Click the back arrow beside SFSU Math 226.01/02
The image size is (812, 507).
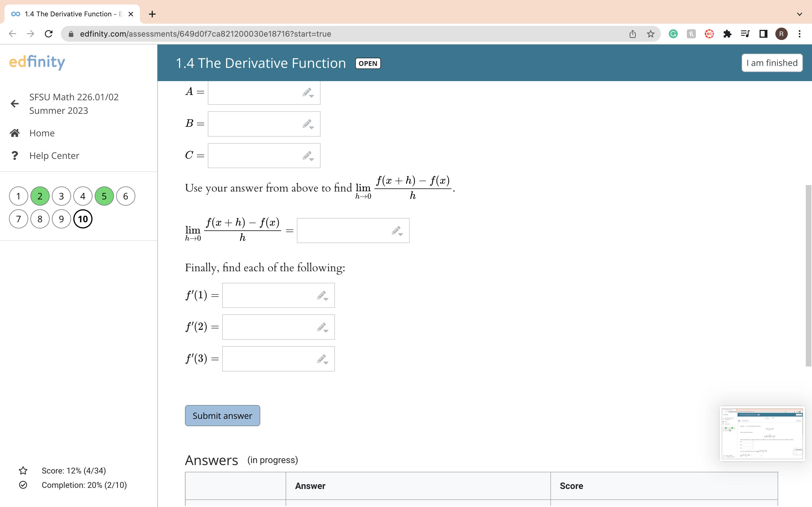click(x=14, y=104)
